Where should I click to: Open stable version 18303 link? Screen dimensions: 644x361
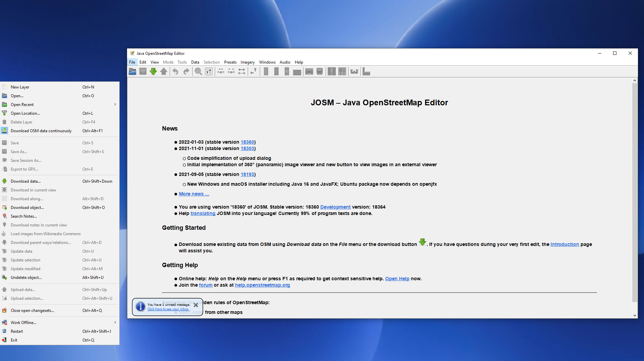tap(247, 148)
